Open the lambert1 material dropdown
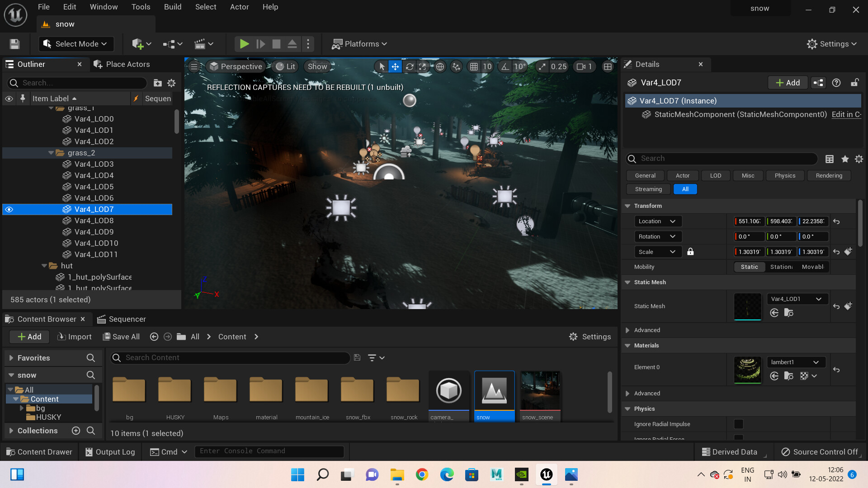The image size is (868, 488). coord(796,362)
